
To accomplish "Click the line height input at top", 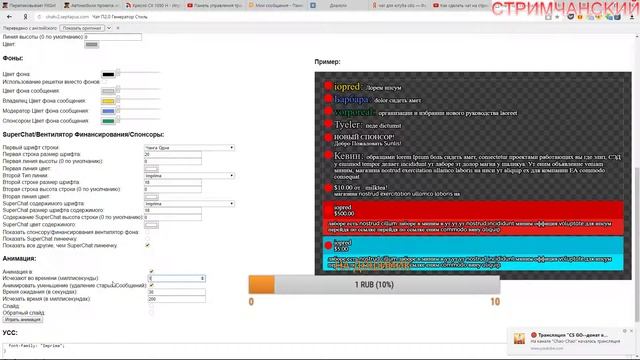I will point(113,37).
